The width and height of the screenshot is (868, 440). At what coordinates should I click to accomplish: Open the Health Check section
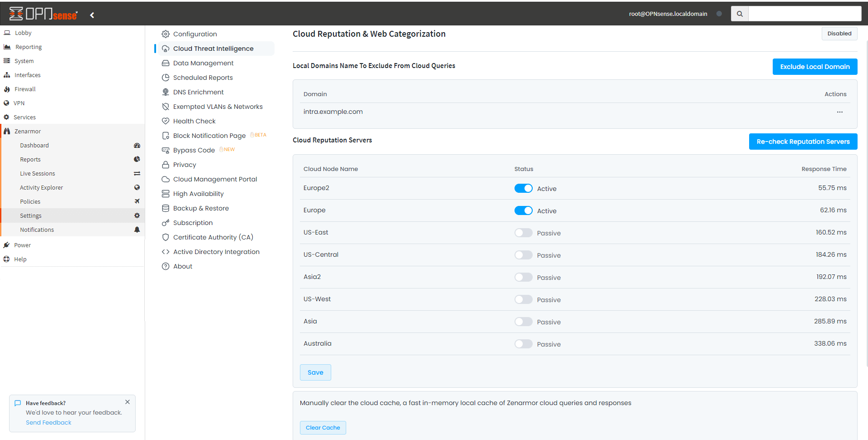[194, 121]
